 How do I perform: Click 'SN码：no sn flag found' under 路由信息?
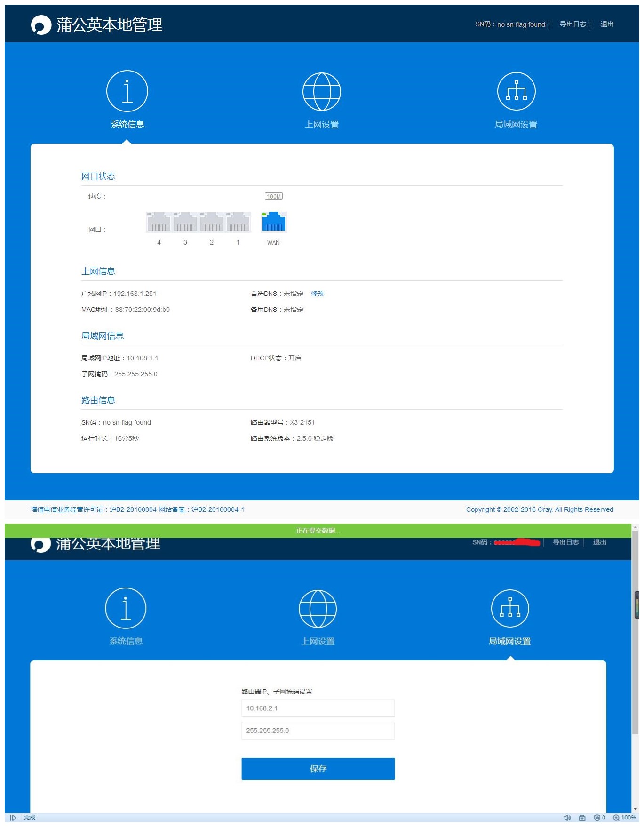(x=116, y=422)
